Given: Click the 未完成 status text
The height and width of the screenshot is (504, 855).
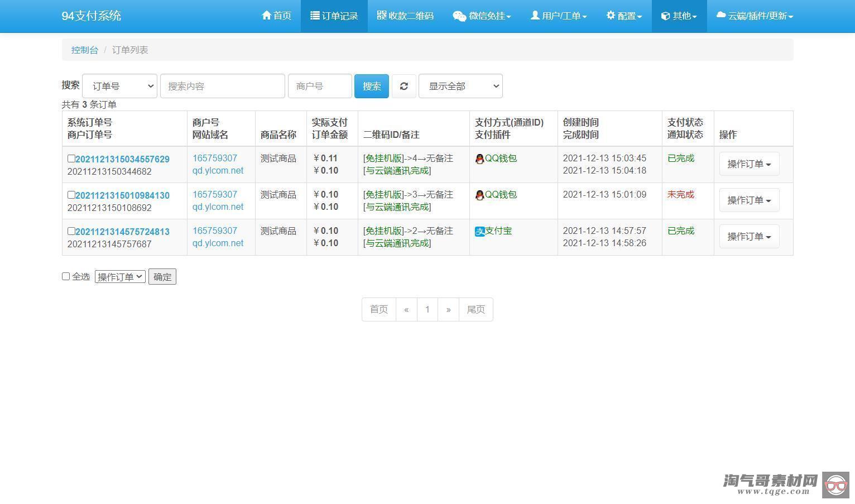Looking at the screenshot, I should click(681, 195).
